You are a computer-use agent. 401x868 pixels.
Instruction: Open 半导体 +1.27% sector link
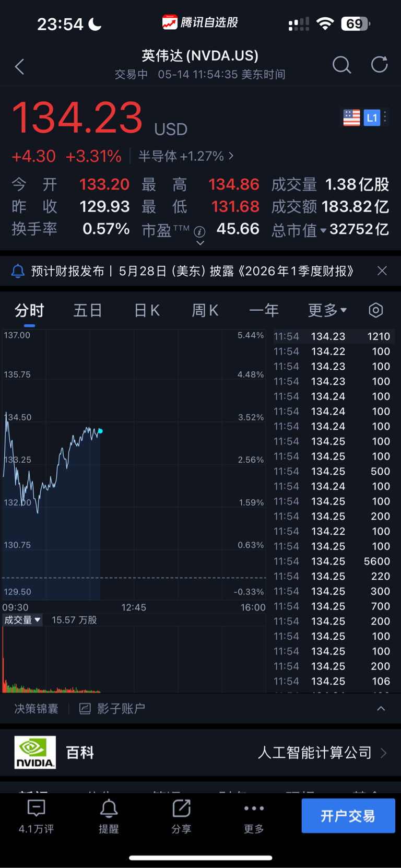[x=186, y=156]
